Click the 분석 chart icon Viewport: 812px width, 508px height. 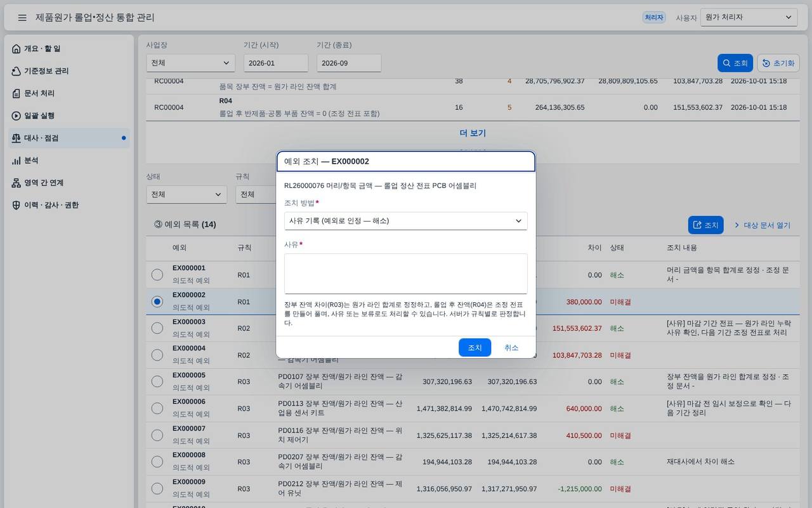(x=16, y=161)
